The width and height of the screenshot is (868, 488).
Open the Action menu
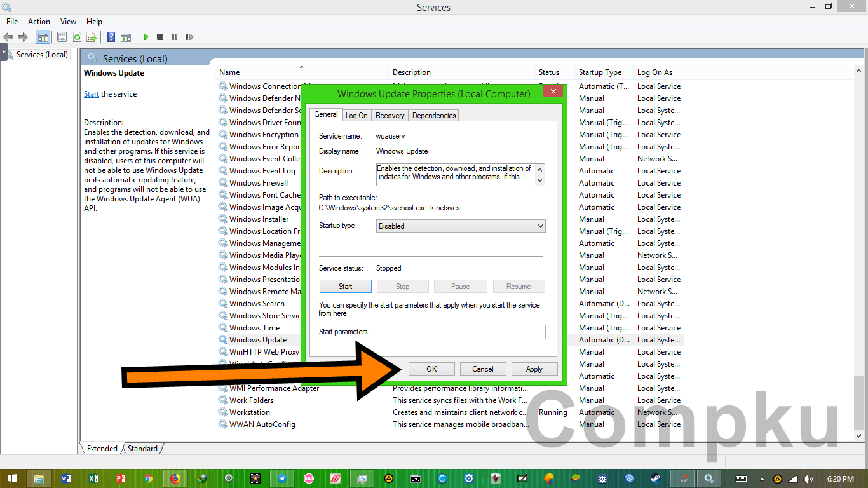tap(39, 22)
